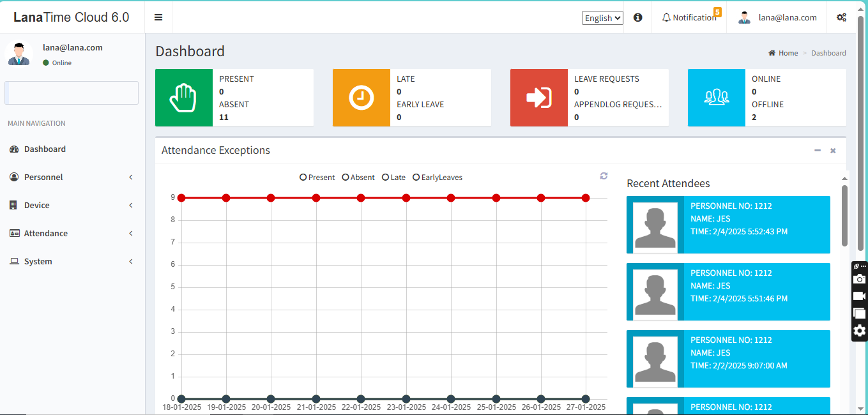The height and width of the screenshot is (415, 868).
Task: Select the Late radio button
Action: (x=385, y=177)
